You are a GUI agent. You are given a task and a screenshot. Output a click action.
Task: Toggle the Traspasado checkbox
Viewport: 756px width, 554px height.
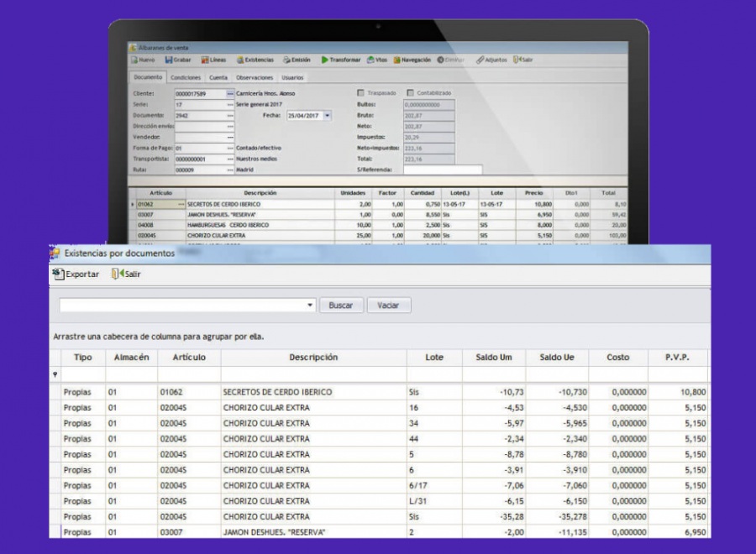[x=360, y=92]
